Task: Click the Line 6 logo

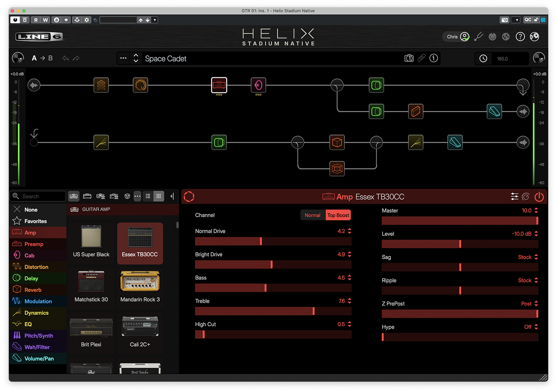Action: tap(39, 37)
